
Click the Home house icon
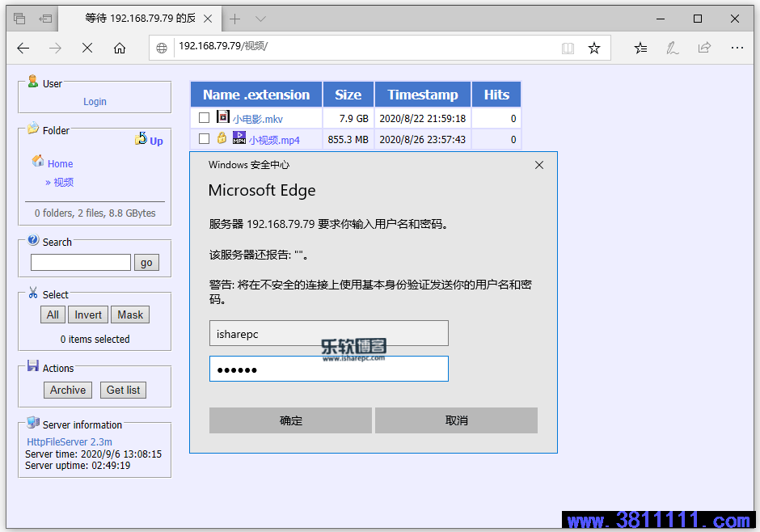coord(38,161)
